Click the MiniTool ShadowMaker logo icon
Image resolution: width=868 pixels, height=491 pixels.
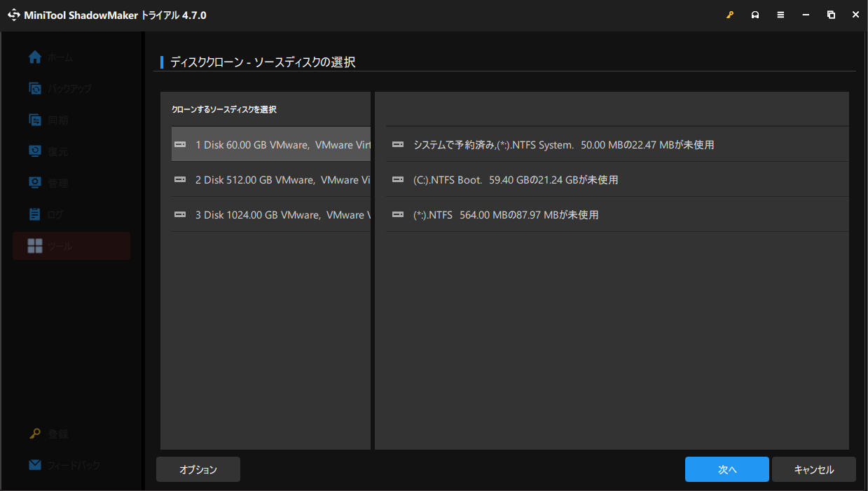click(x=14, y=15)
